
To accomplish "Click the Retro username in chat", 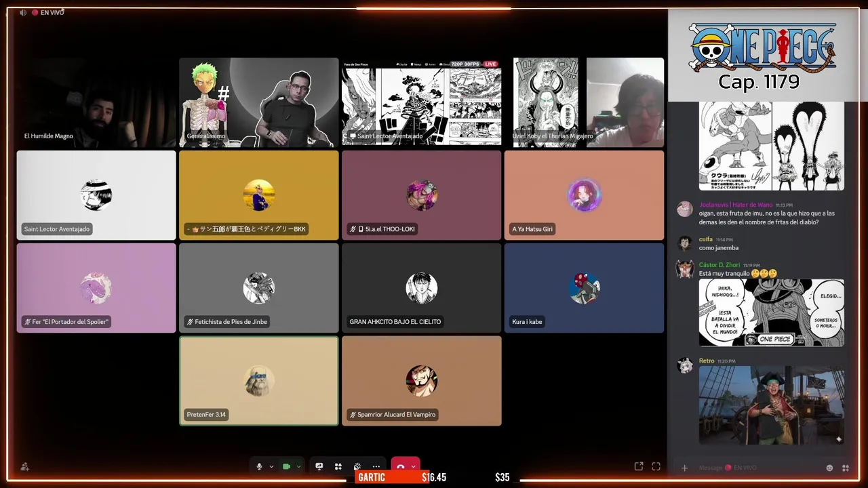I will tap(707, 361).
